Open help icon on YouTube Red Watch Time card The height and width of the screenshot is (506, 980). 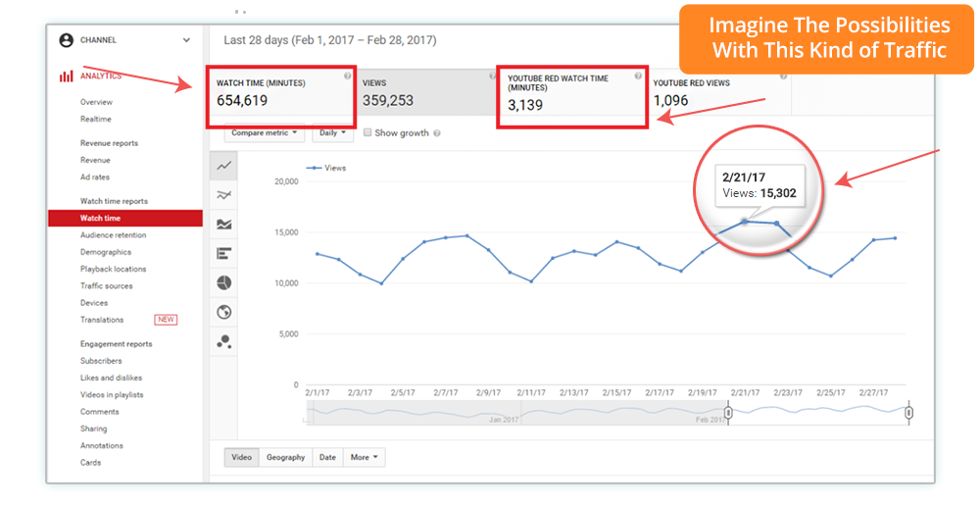[x=638, y=76]
